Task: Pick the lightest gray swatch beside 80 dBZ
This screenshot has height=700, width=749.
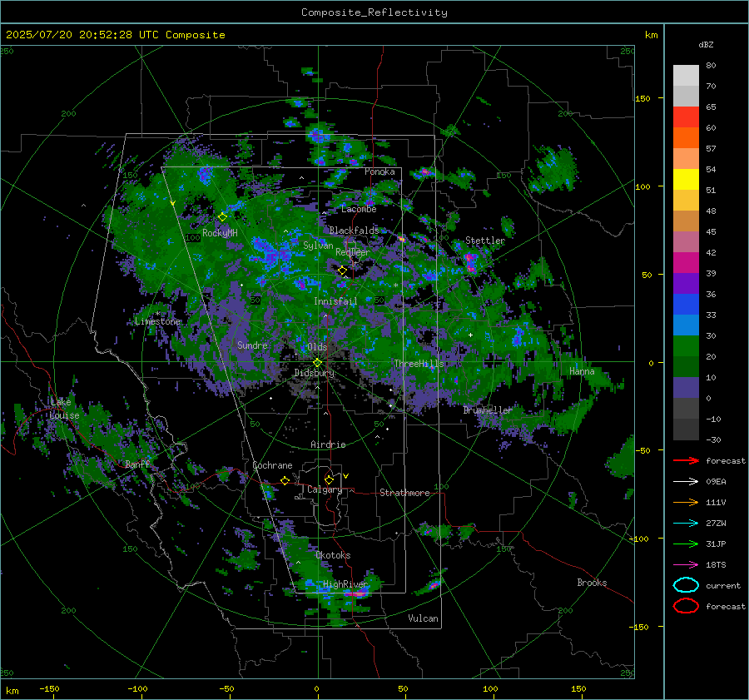Action: [686, 76]
